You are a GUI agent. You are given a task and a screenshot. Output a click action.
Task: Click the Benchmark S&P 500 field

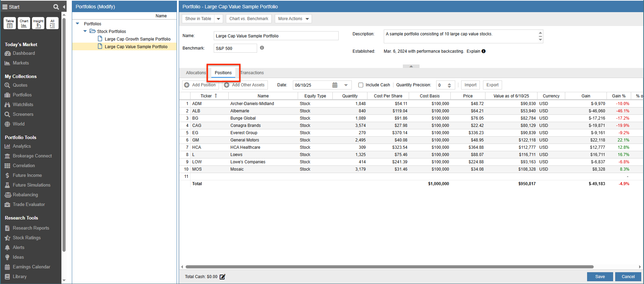click(235, 48)
